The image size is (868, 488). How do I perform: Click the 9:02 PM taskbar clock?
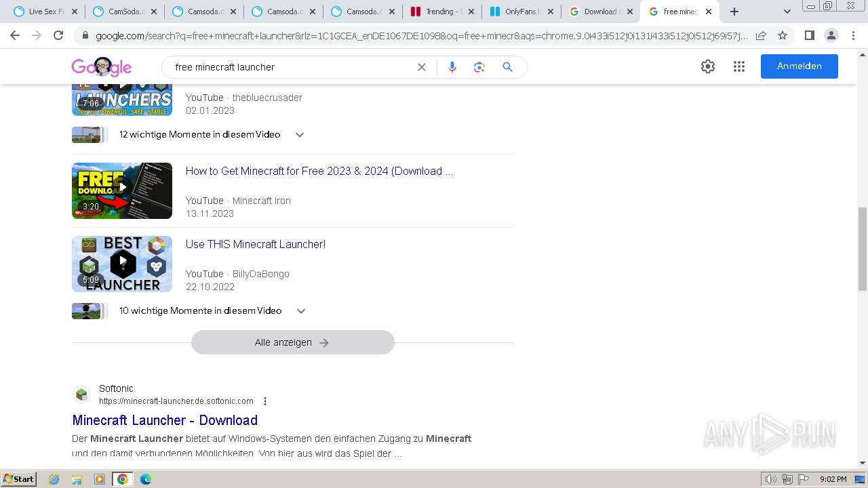coord(833,479)
